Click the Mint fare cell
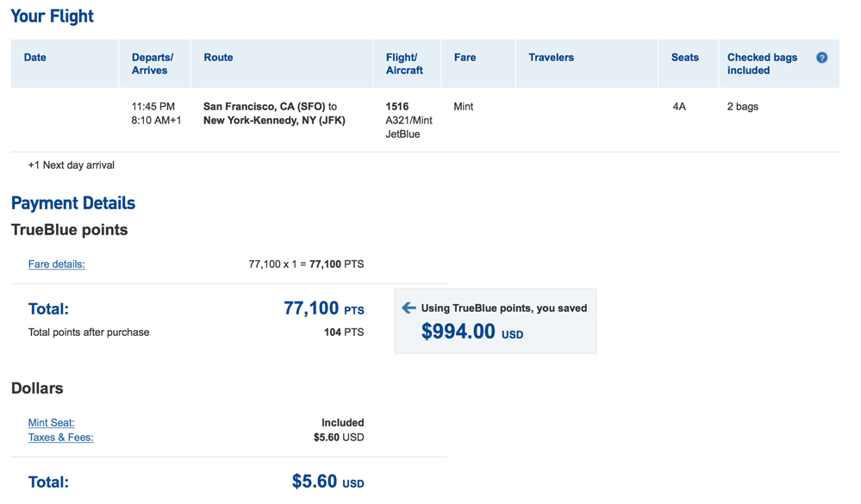The height and width of the screenshot is (504, 861). [x=464, y=107]
